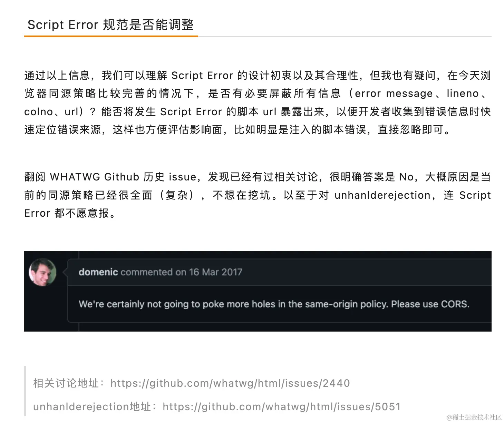Open the domenic username in comment header
Screen dimensions: 504x423
pyautogui.click(x=98, y=272)
